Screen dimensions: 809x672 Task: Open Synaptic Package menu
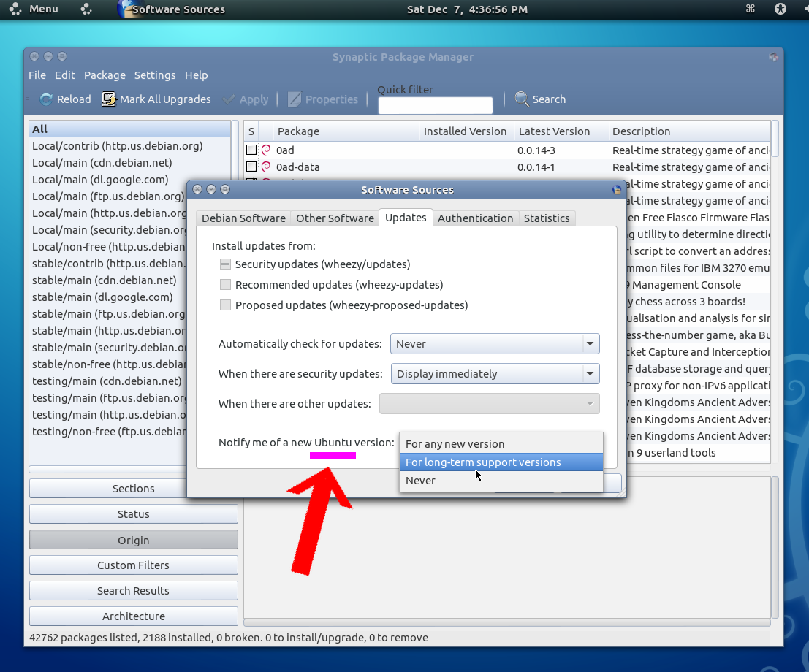point(105,75)
